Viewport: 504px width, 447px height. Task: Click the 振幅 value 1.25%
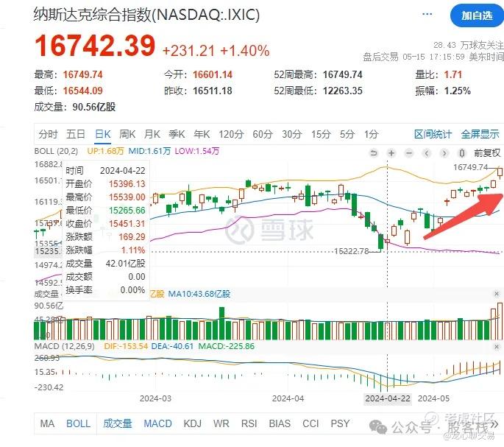click(458, 91)
